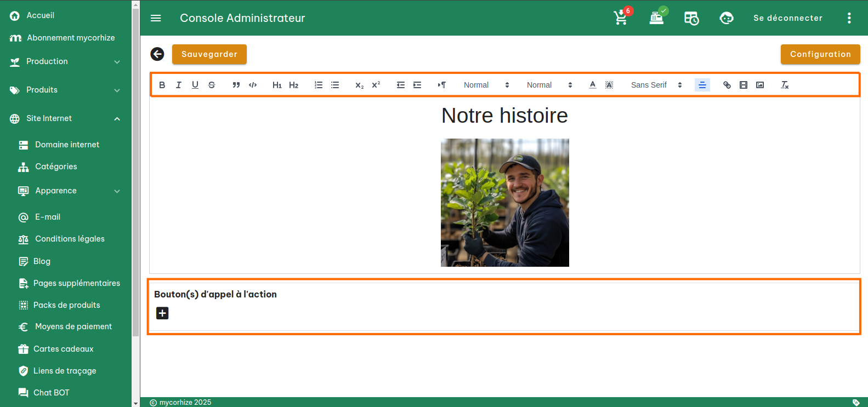This screenshot has width=868, height=407.
Task: Apply Heading 2 style
Action: point(294,85)
